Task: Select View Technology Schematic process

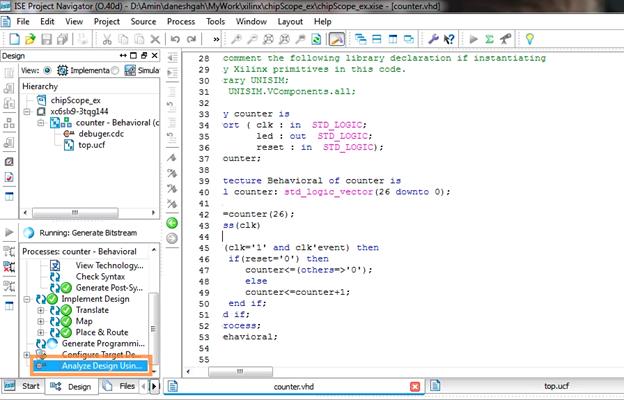Action: (x=109, y=265)
